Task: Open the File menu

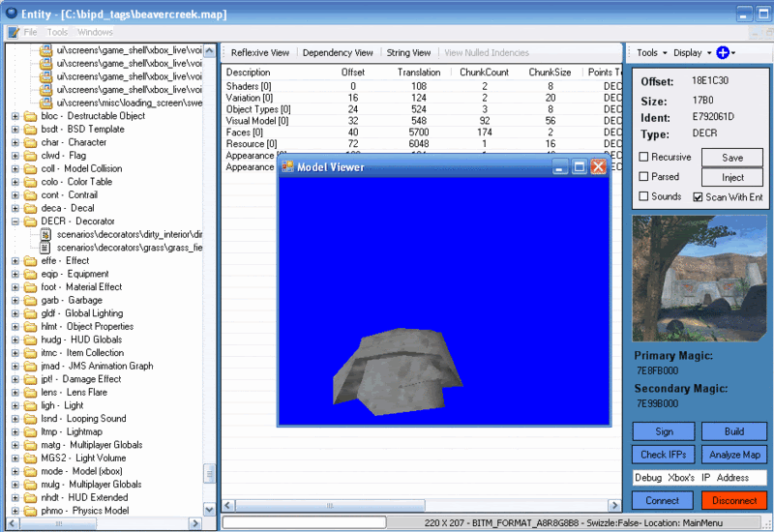Action: point(30,33)
